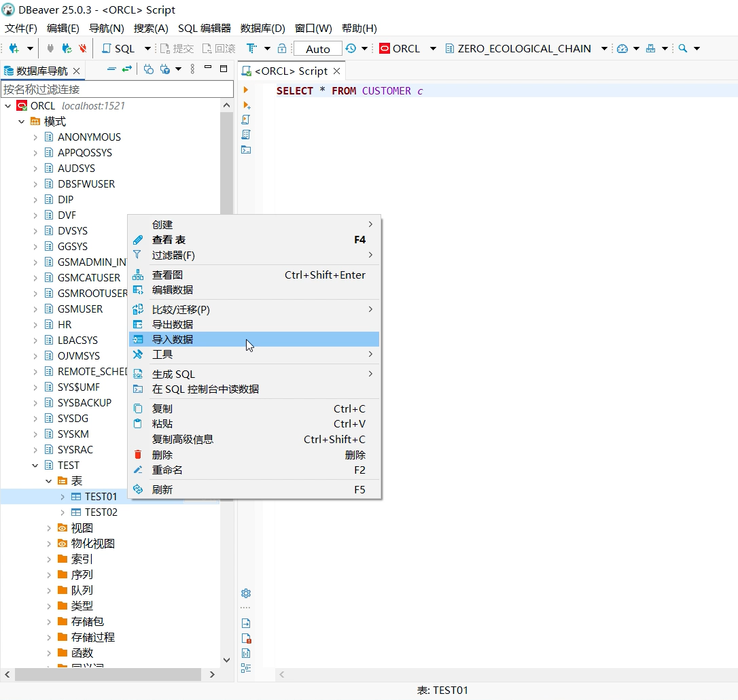Open dropdown next to SQL button
The height and width of the screenshot is (700, 738).
147,48
